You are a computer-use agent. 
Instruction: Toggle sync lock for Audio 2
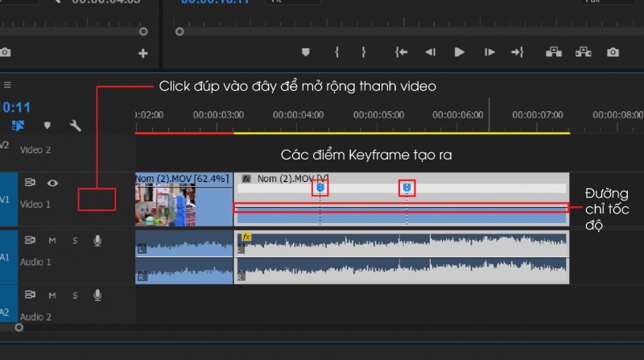[30, 295]
